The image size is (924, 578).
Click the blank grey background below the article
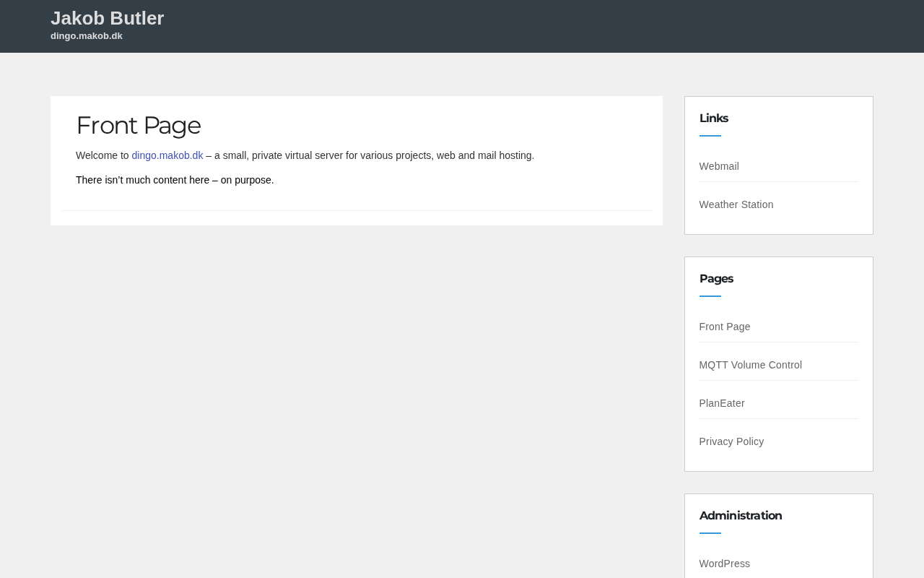point(354,397)
